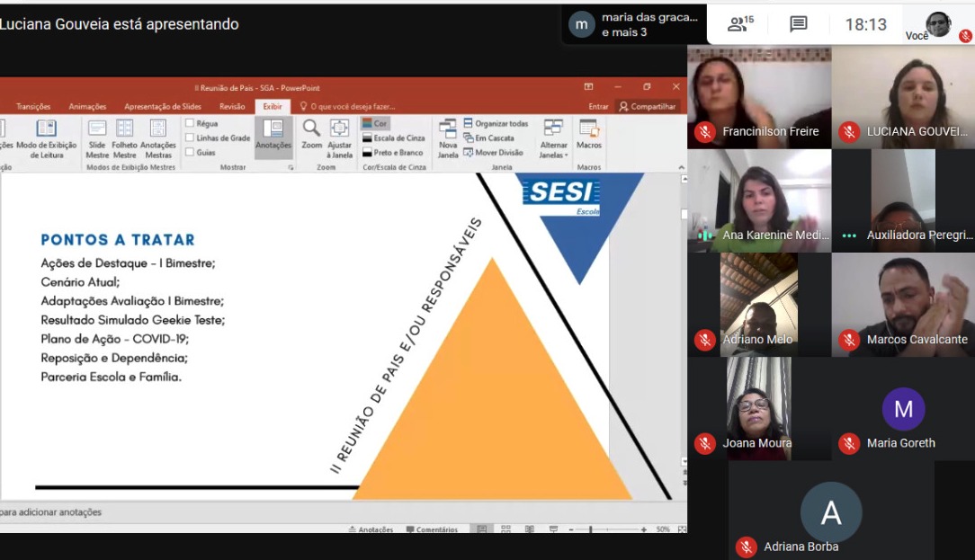This screenshot has width=975, height=560.
Task: Click Mover Divisão
Action: 493,152
